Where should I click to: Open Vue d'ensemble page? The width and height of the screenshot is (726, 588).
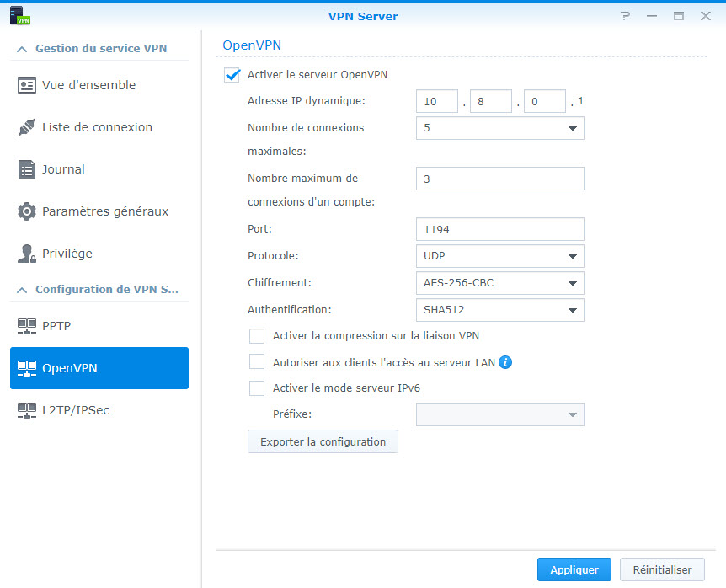click(99, 85)
